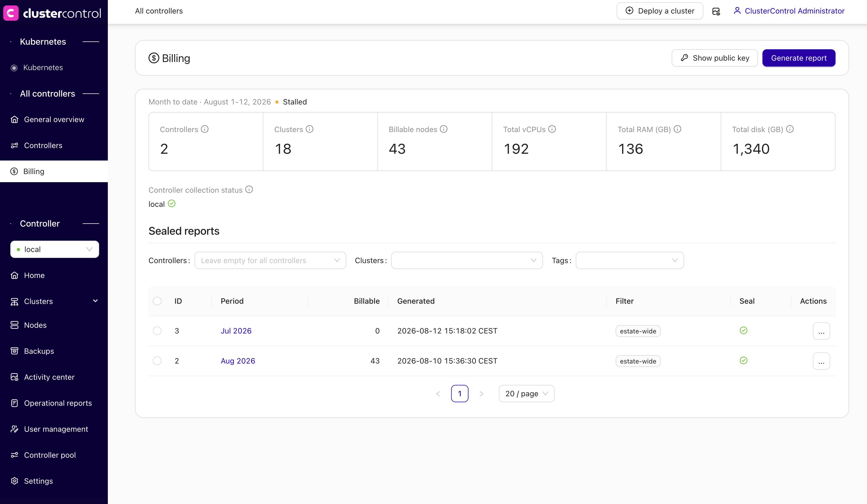Open the Controllers filter dropdown
Viewport: 867px width, 504px height.
(270, 261)
